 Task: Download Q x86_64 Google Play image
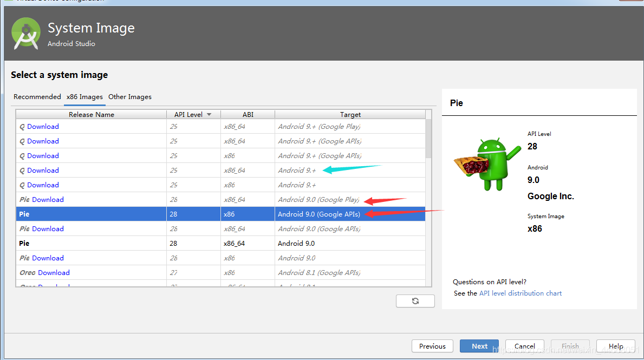pos(43,127)
